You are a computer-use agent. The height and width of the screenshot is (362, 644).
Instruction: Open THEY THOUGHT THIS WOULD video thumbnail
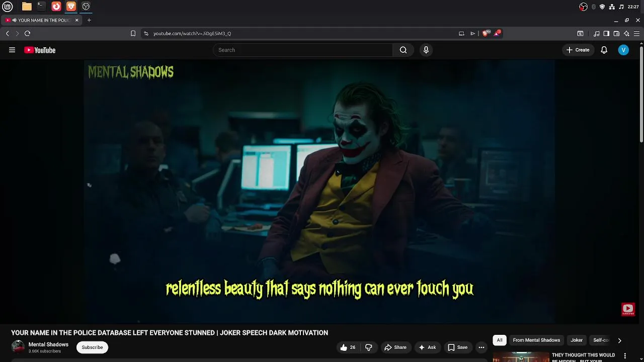(521, 357)
